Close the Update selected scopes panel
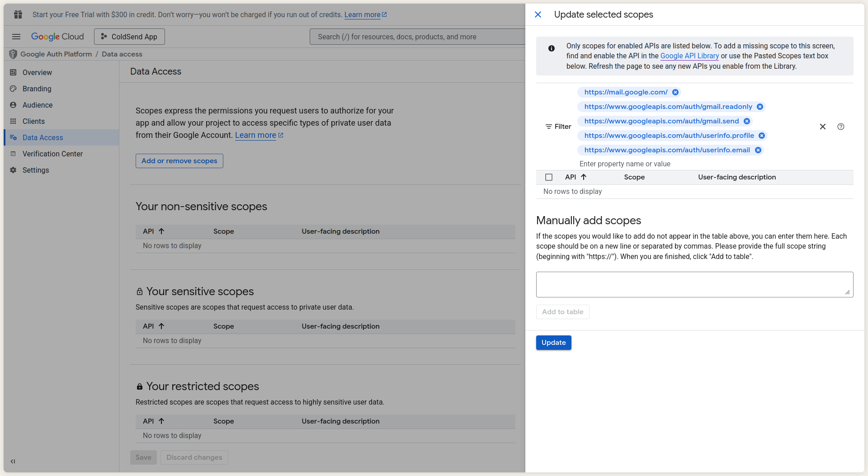The width and height of the screenshot is (868, 476). tap(538, 14)
